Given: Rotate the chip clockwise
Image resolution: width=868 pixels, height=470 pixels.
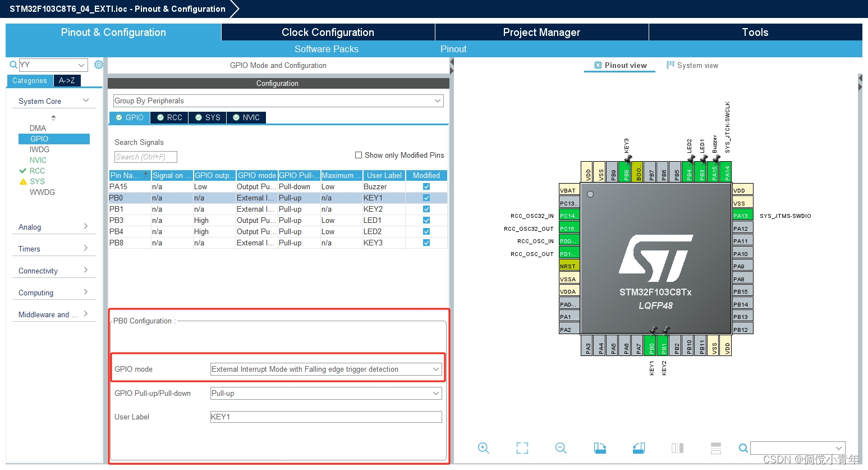Looking at the screenshot, I should (599, 448).
